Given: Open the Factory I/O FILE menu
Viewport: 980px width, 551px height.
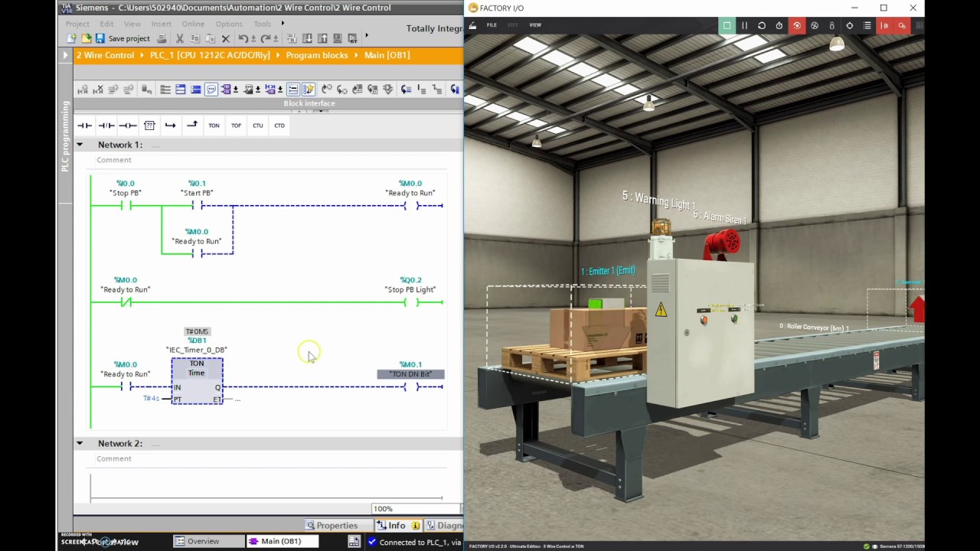Looking at the screenshot, I should point(492,25).
